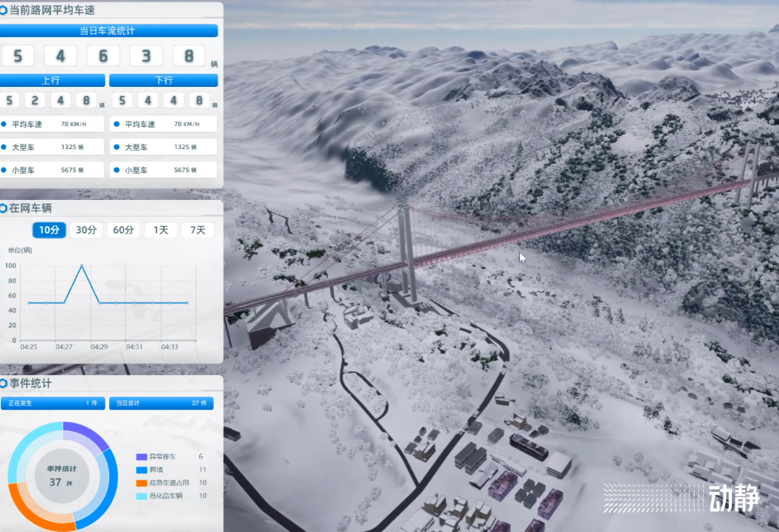Click the blue bullet of 下行 大型车
Screen dimensions: 779x532
116,147
